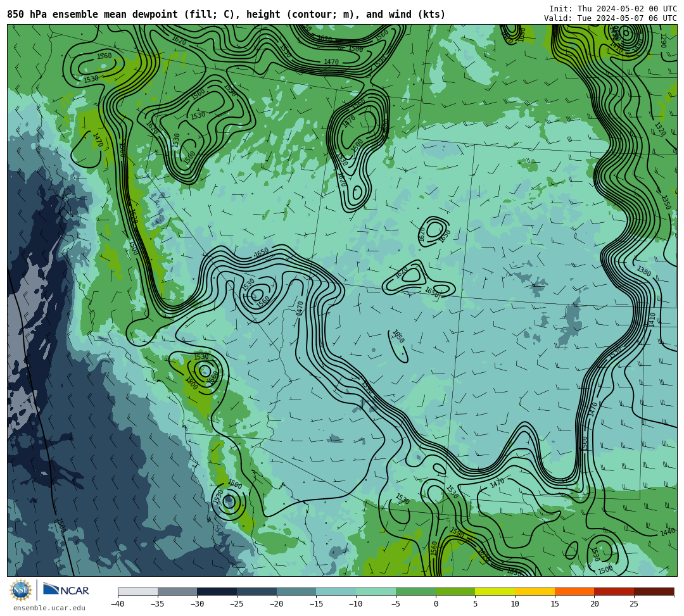Click the -25 colorbar tick label
Viewport: 684px width, 616px height.
236,604
